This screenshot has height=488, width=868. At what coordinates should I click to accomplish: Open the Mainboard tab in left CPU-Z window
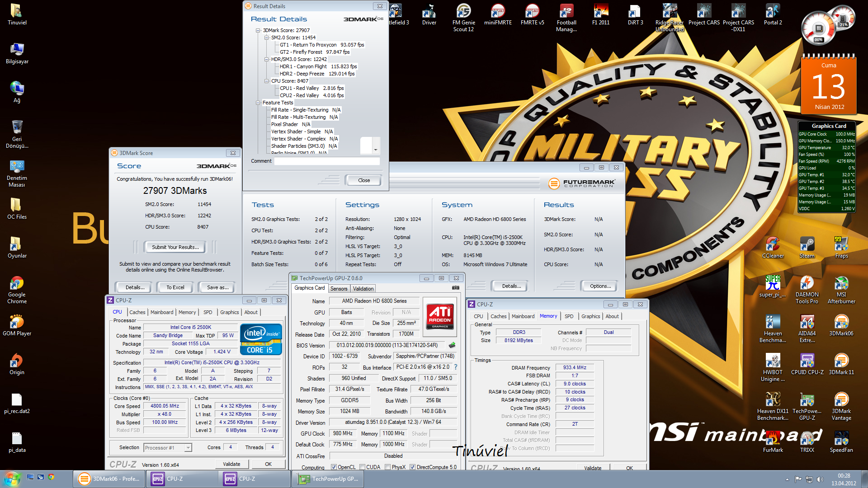pyautogui.click(x=162, y=312)
